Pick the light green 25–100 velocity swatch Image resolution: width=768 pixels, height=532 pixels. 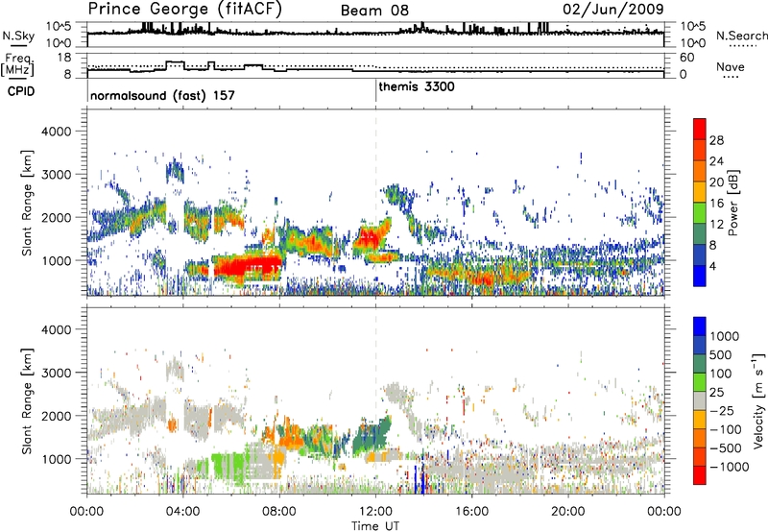[x=700, y=382]
